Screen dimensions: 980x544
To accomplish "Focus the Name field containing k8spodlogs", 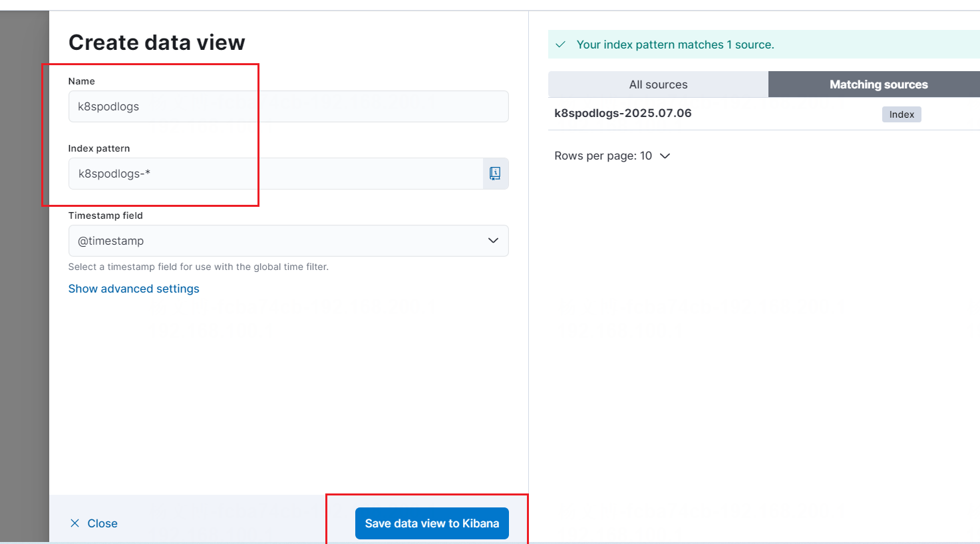I will point(288,106).
